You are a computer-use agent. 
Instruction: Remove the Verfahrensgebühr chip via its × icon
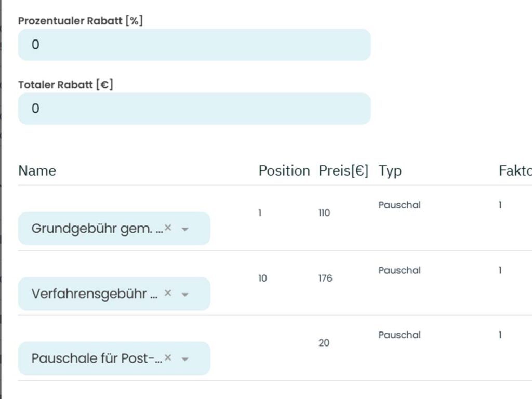tap(167, 292)
